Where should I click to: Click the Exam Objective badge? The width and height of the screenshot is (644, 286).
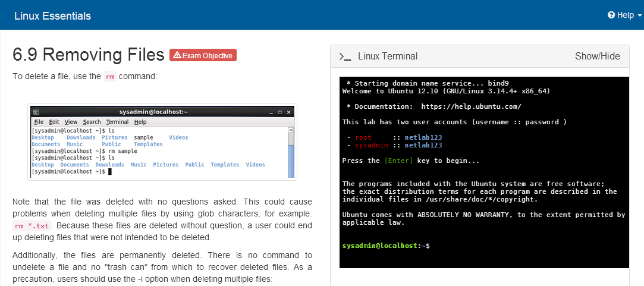[203, 55]
